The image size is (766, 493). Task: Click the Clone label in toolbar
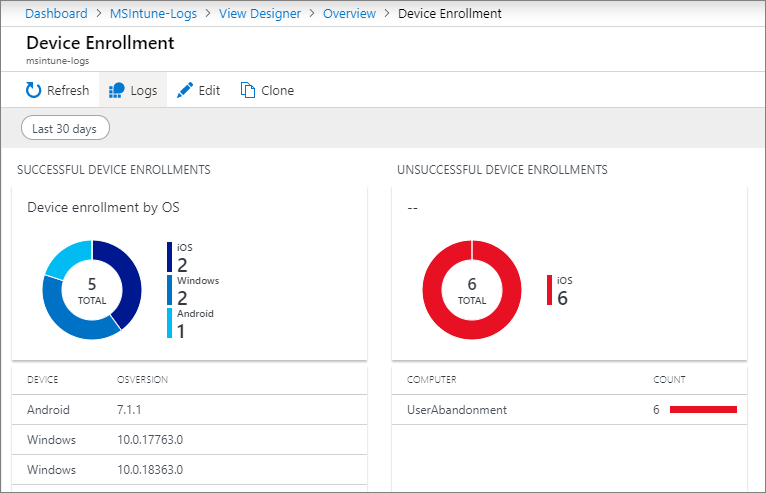click(277, 90)
